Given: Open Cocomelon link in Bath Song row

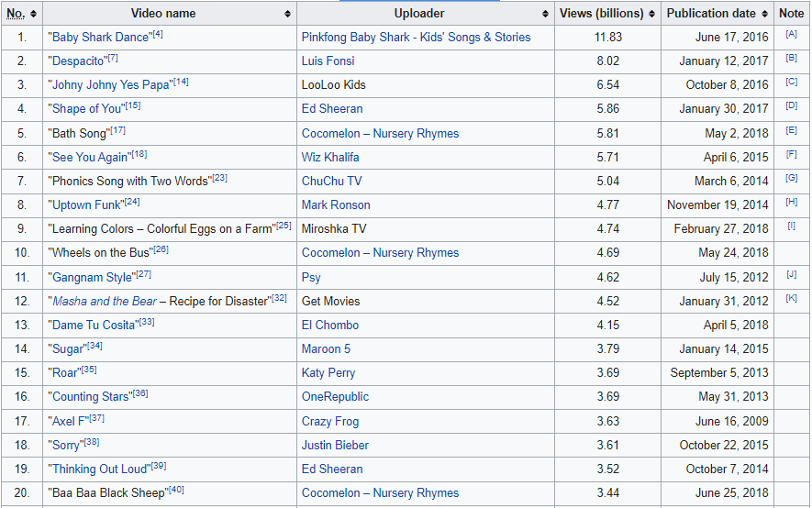Looking at the screenshot, I should pyautogui.click(x=380, y=134).
